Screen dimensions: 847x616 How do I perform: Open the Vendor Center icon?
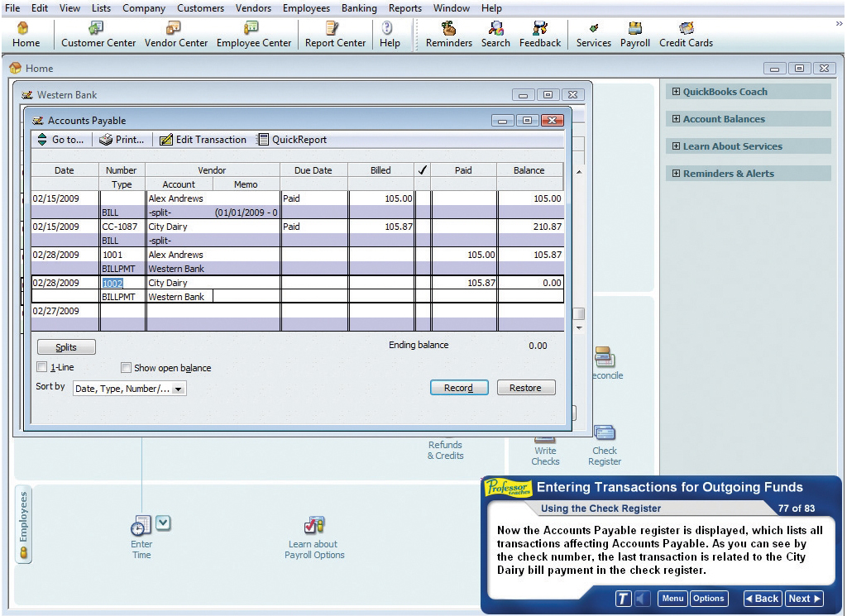click(176, 35)
